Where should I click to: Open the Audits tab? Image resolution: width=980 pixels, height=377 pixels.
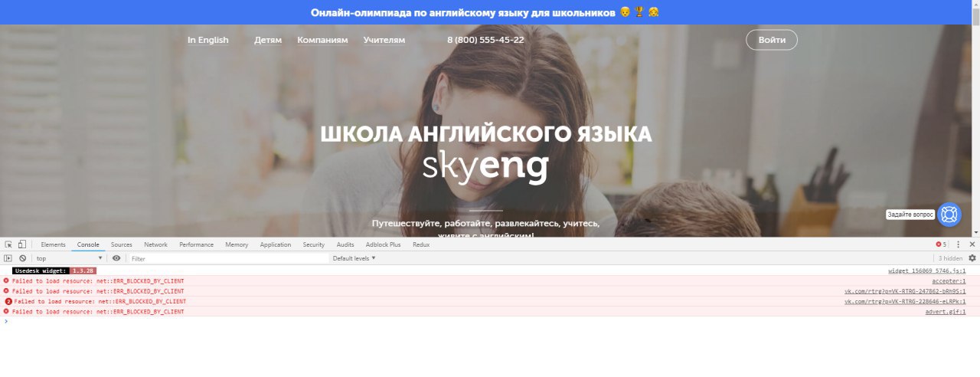point(345,244)
